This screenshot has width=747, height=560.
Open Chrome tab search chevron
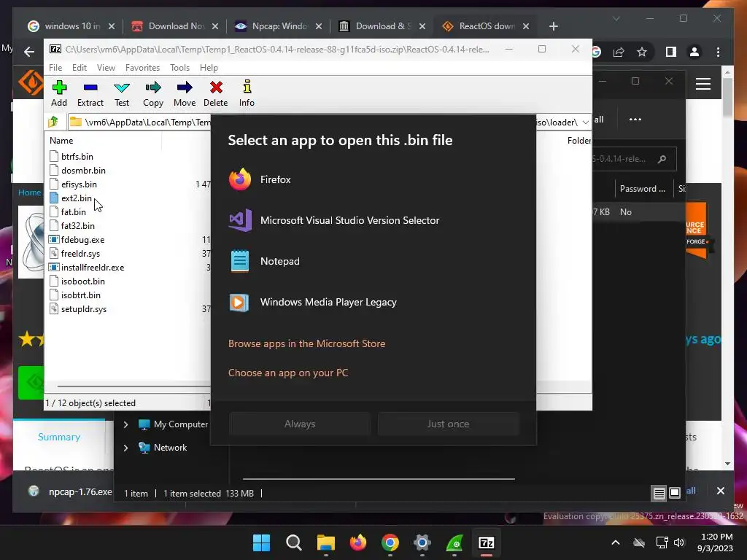(x=616, y=18)
